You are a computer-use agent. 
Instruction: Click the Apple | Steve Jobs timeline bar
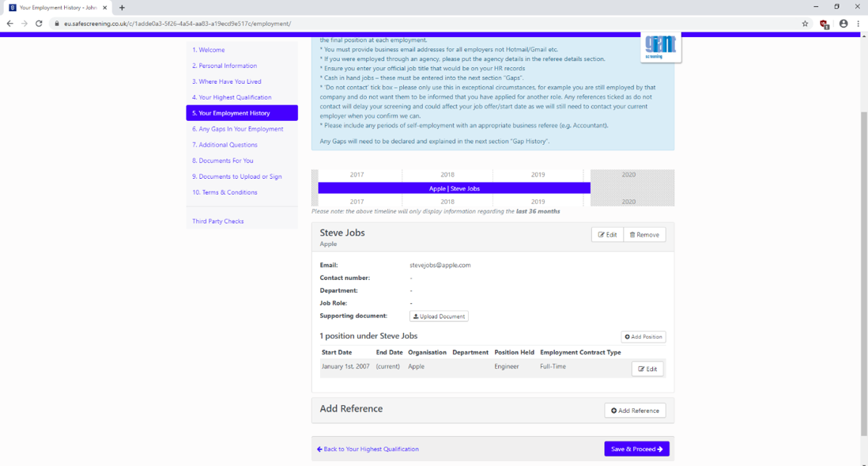[x=454, y=188]
